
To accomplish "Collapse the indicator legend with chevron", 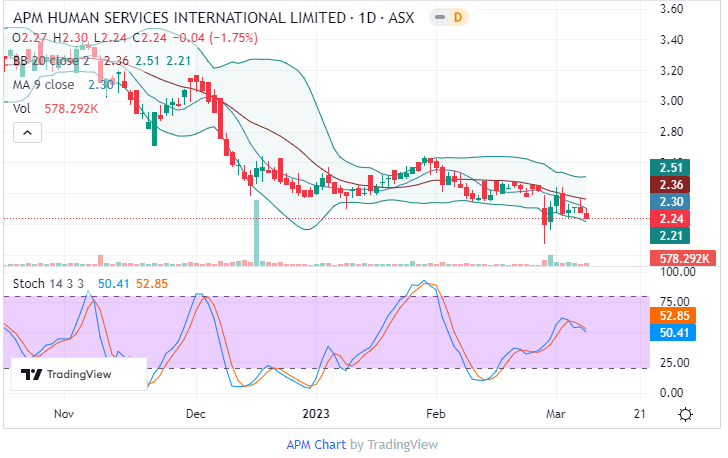I will click(x=26, y=132).
